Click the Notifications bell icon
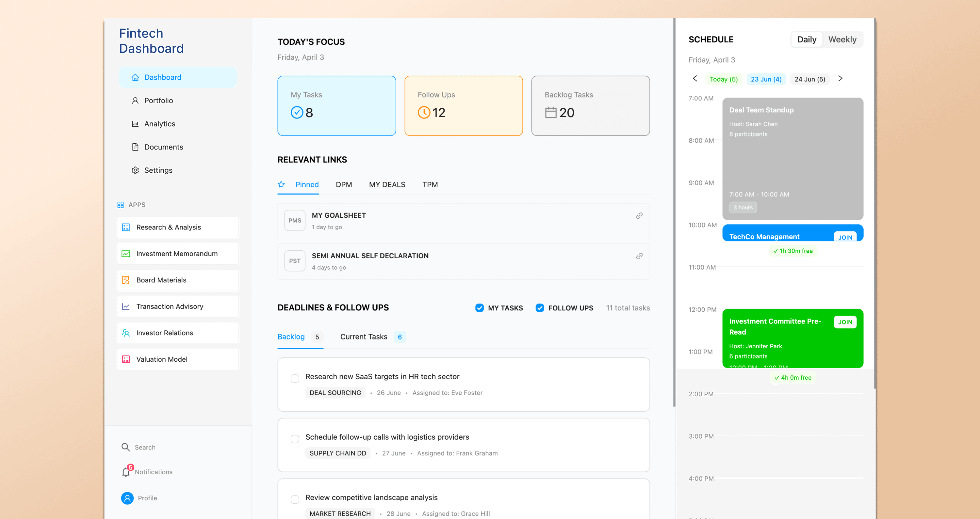Viewport: 980px width, 519px height. (126, 472)
